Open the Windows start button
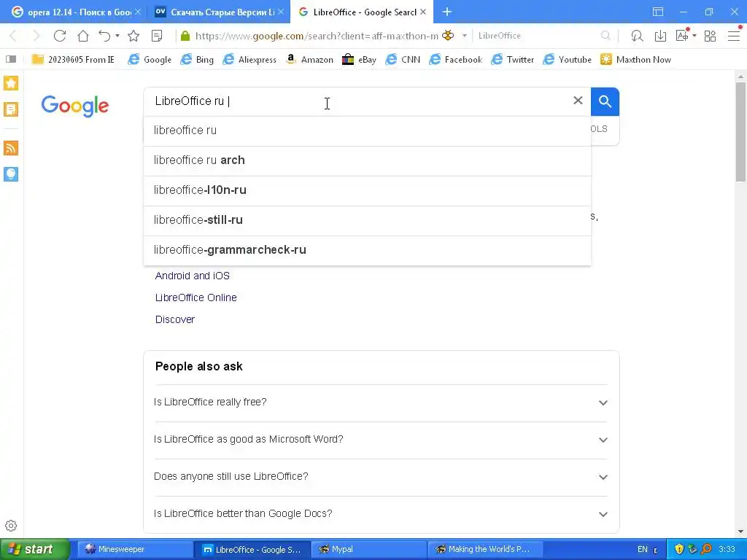The image size is (747, 560). 34,550
